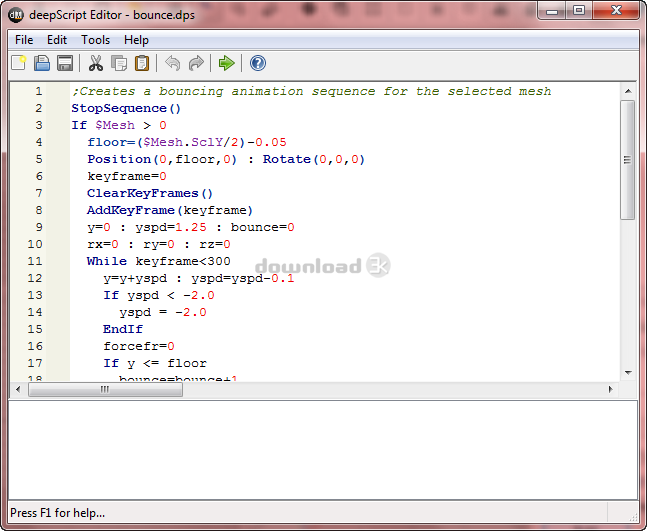Run the script with green arrow
Screen dimensions: 647x531
click(x=227, y=63)
